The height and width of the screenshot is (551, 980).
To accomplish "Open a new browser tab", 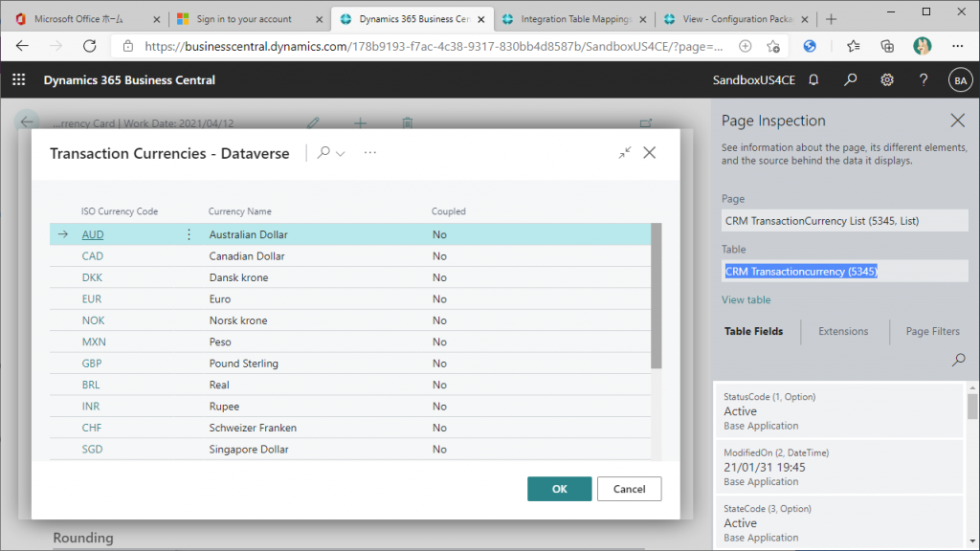I will point(831,19).
